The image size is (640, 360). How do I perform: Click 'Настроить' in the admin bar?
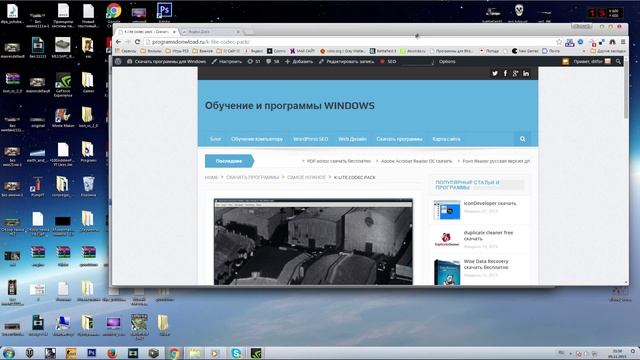click(x=227, y=62)
